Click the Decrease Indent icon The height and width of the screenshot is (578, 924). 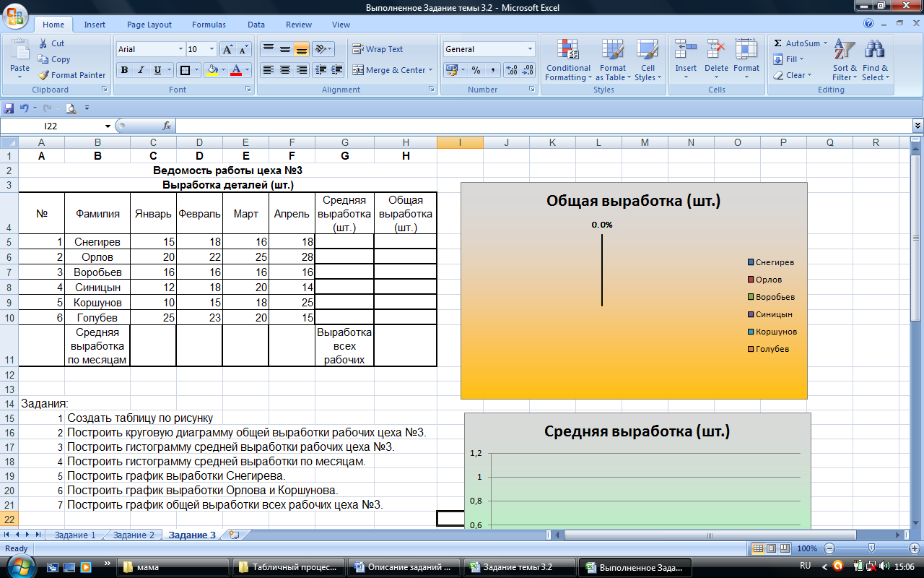click(x=321, y=70)
